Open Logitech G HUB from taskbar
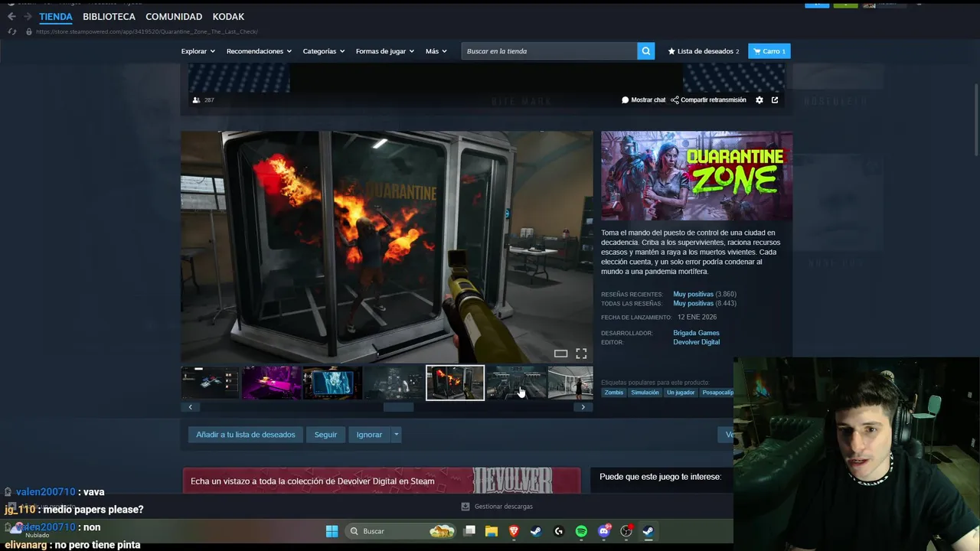Screen dimensions: 980x551 [x=559, y=531]
